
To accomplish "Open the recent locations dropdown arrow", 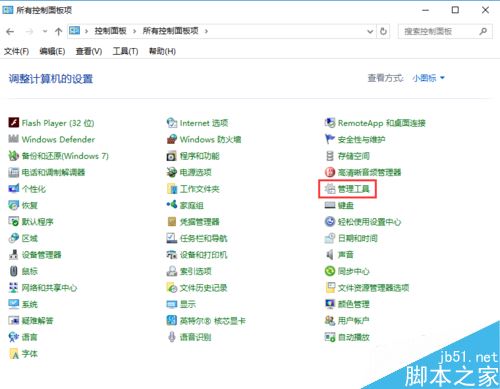I will [x=45, y=31].
